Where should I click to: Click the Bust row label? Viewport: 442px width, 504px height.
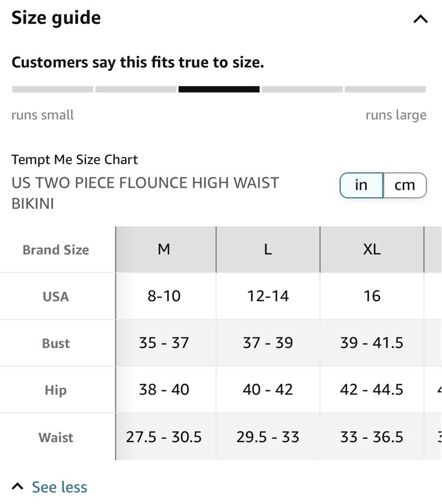pos(56,343)
